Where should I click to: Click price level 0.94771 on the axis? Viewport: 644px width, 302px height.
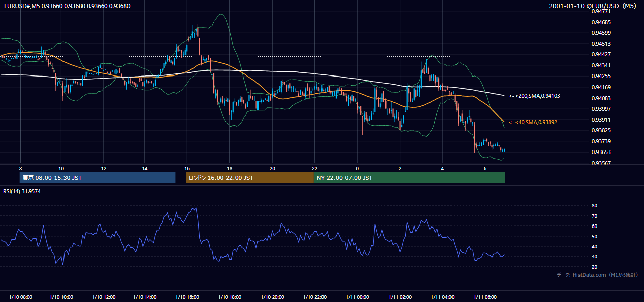pyautogui.click(x=601, y=11)
